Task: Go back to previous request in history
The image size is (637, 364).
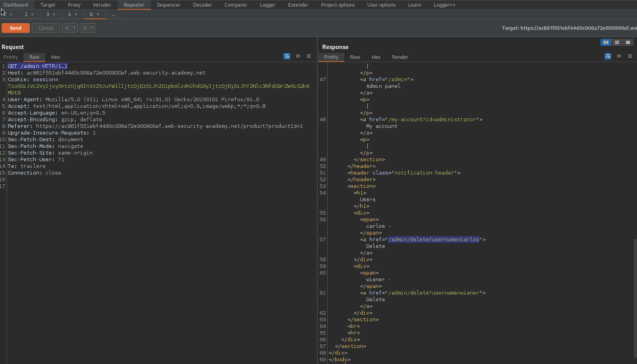Action: 67,28
